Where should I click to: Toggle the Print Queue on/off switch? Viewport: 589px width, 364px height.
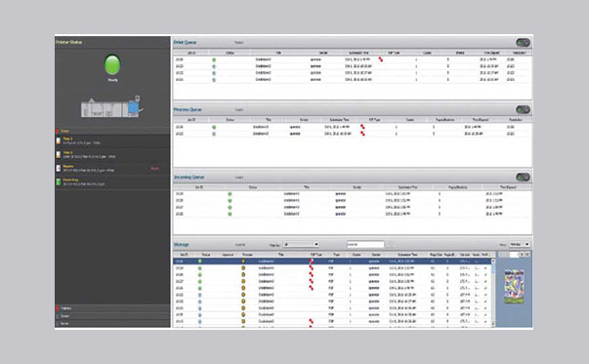pos(523,42)
